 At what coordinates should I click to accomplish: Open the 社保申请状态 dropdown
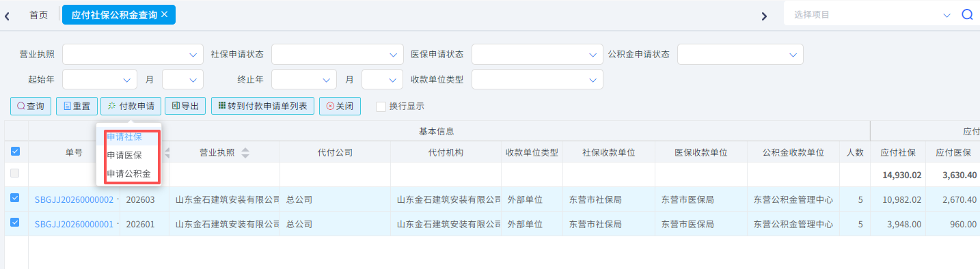(x=338, y=55)
